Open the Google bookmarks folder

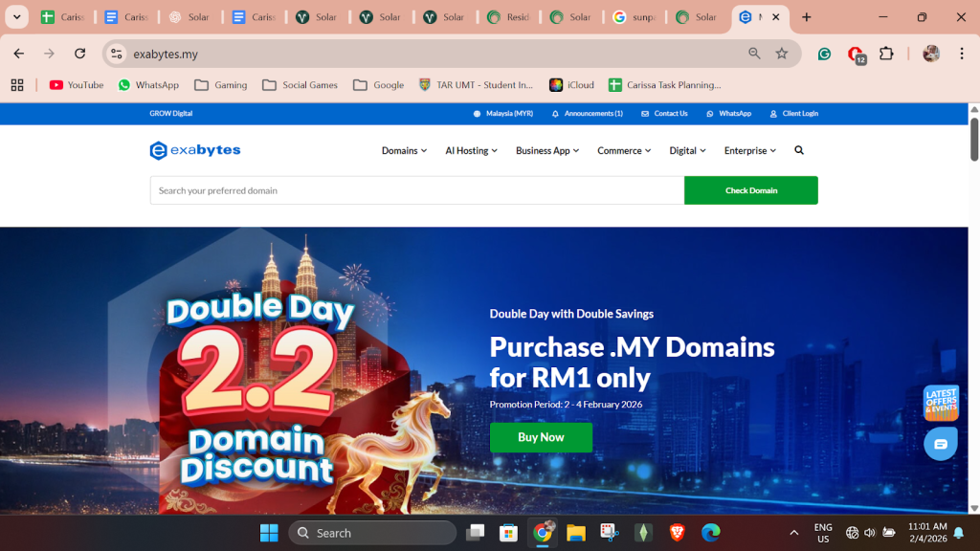378,85
